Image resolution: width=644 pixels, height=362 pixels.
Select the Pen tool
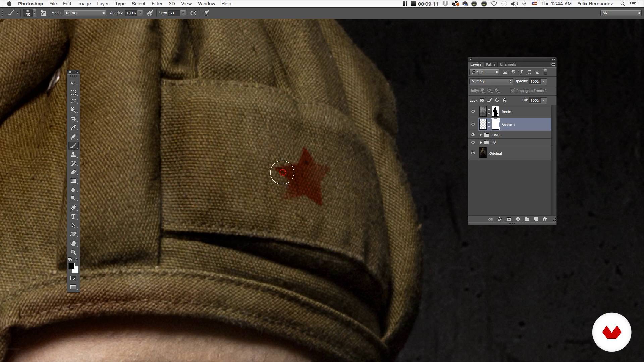73,208
